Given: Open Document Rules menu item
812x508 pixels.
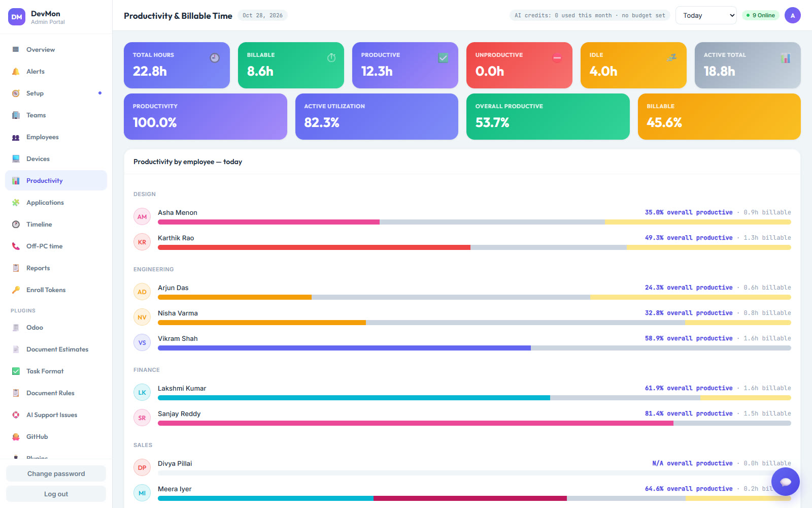Looking at the screenshot, I should point(56,393).
